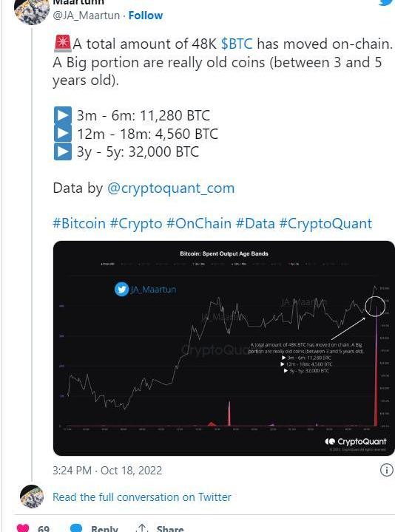Click the Reply button label
This screenshot has height=532, width=395.
tap(104, 528)
